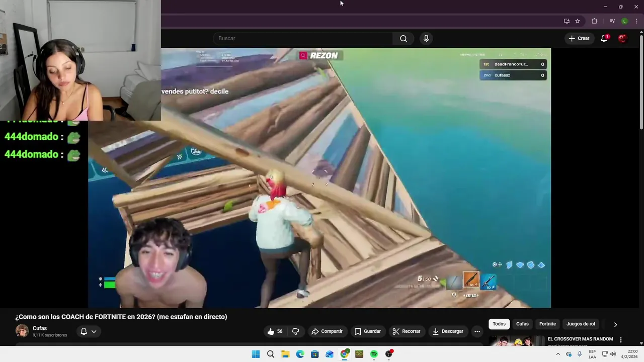644x362 pixels.
Task: Click the Recortar button
Action: tap(407, 331)
